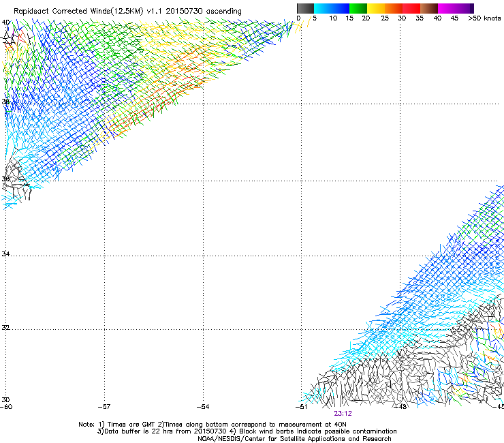Click the orange 25-30 knots legend segment

[x=394, y=8]
